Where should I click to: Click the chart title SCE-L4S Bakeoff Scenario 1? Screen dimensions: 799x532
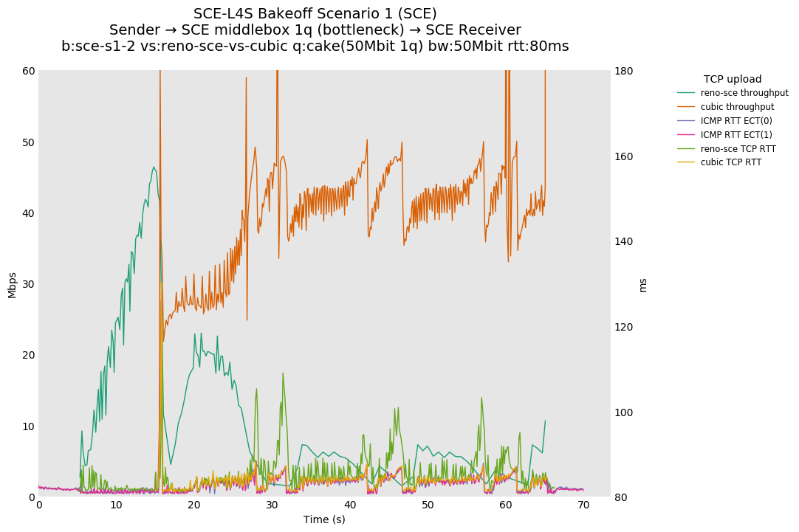click(315, 14)
